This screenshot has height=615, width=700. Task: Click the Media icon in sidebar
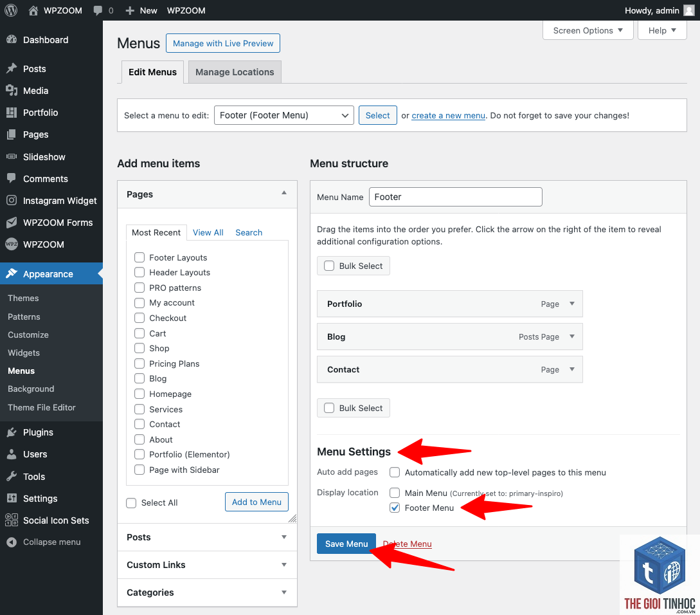pyautogui.click(x=12, y=90)
